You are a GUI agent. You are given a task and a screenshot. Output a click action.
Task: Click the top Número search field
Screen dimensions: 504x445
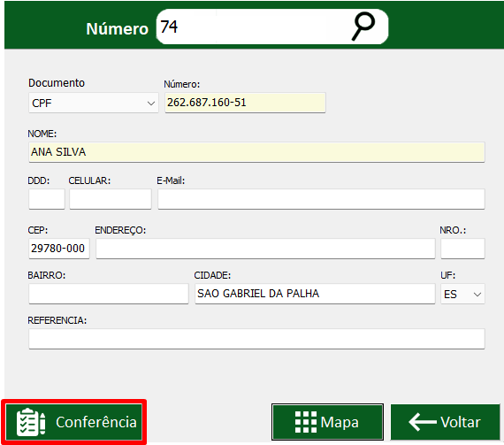click(x=254, y=27)
